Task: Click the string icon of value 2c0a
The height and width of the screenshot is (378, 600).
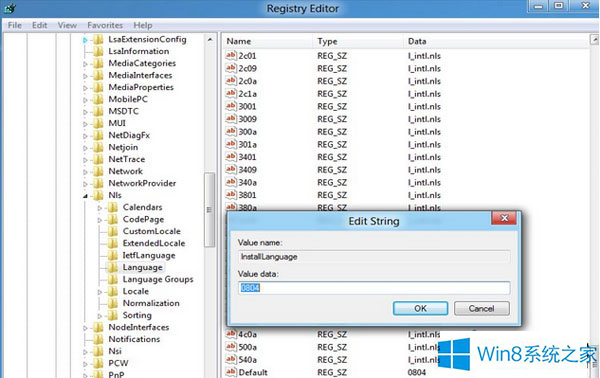Action: pos(231,81)
